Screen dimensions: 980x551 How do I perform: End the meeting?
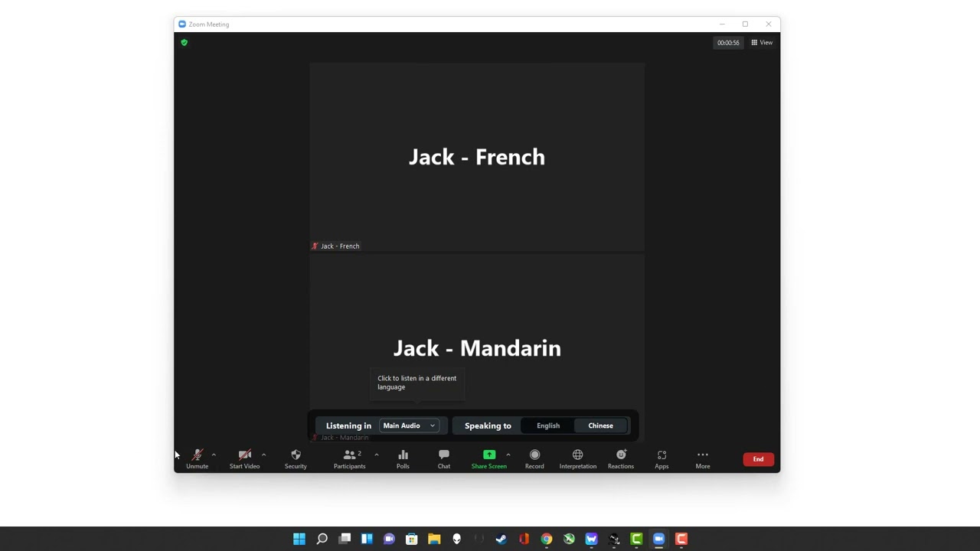coord(758,459)
